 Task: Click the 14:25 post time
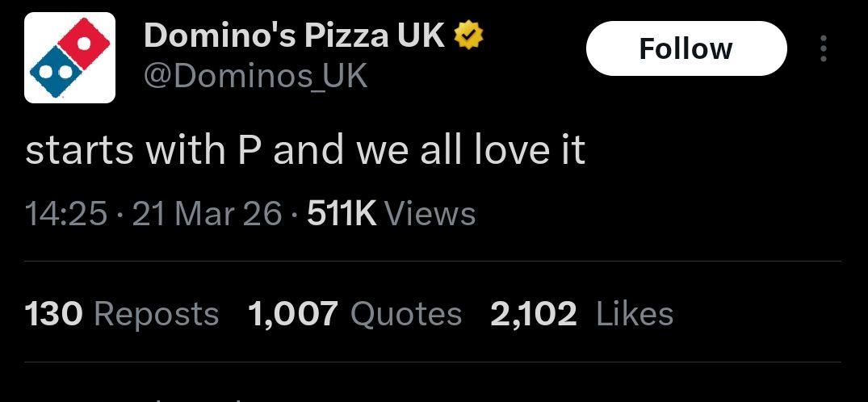click(x=66, y=214)
